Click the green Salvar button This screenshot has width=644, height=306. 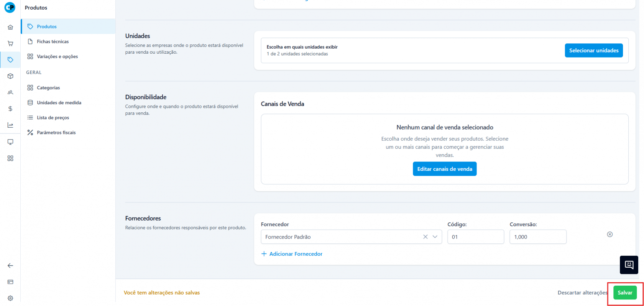624,293
